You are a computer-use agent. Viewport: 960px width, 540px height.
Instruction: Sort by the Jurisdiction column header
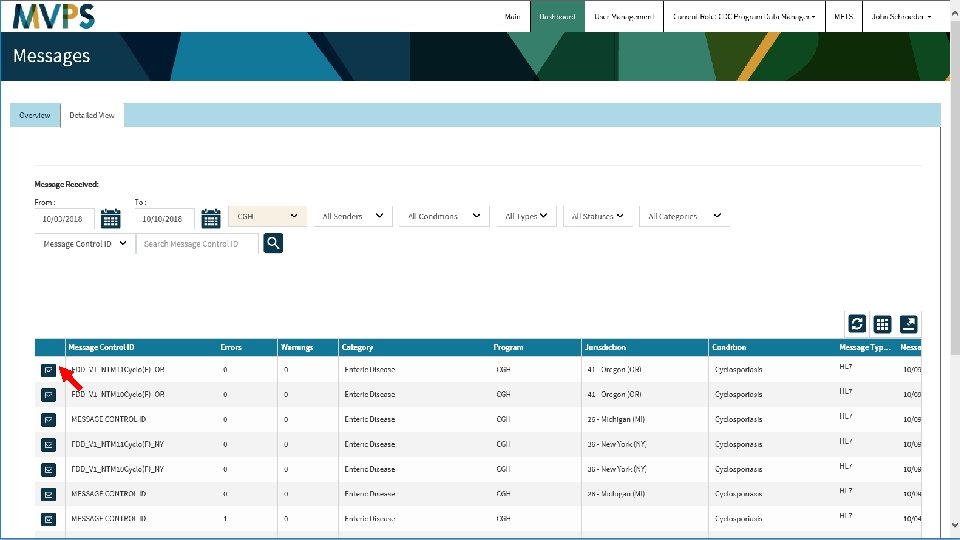point(605,347)
